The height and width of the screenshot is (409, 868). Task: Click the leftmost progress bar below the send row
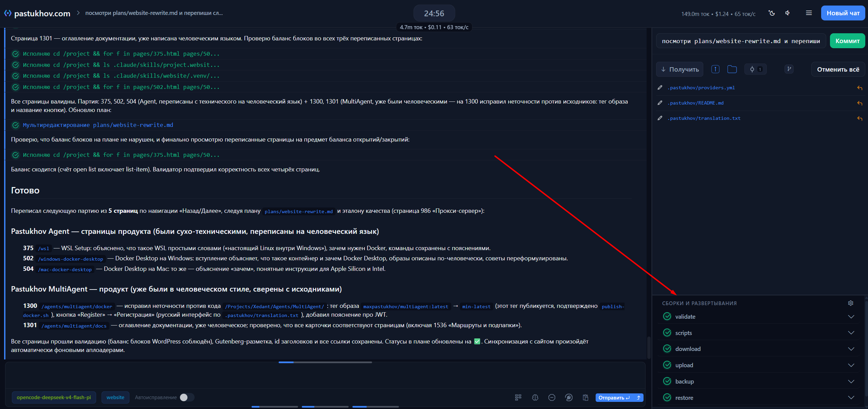(x=275, y=407)
